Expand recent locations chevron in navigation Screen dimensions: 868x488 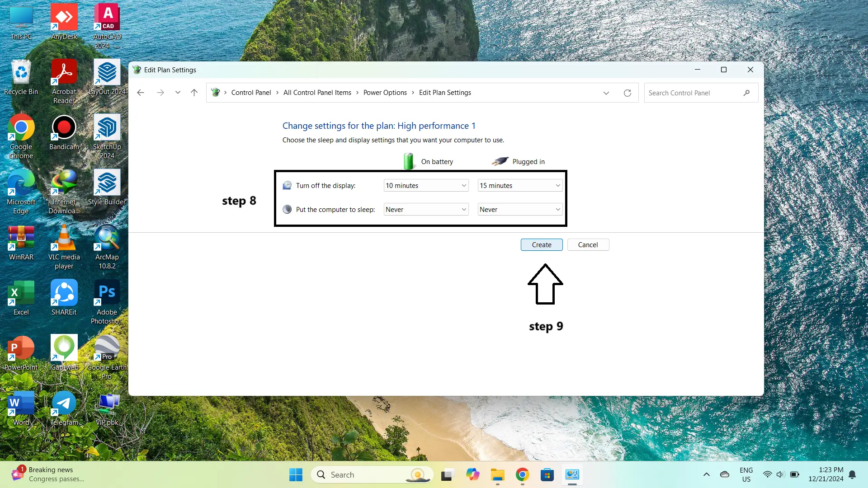178,93
